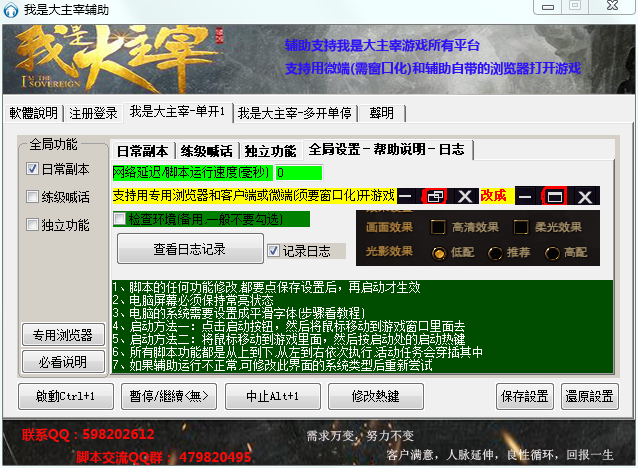Close the 我是大主宰辅助 window
Viewport: 638px width, 468px height.
611,7
